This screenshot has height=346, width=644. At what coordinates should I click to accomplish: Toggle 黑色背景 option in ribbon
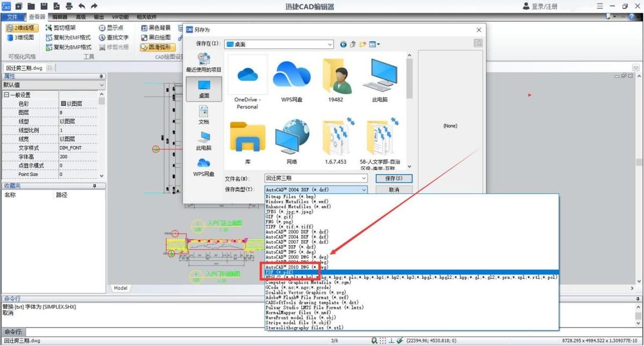(156, 28)
